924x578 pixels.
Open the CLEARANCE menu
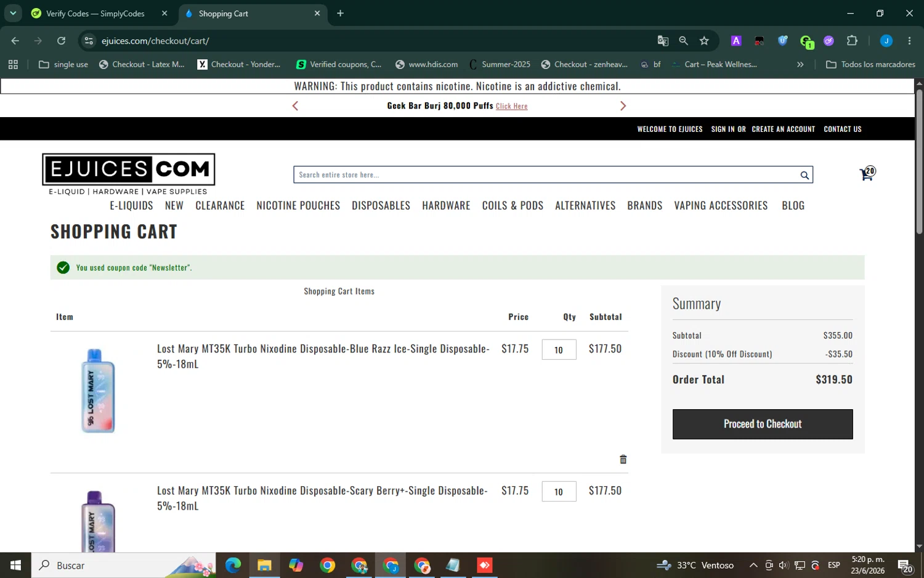[220, 205]
